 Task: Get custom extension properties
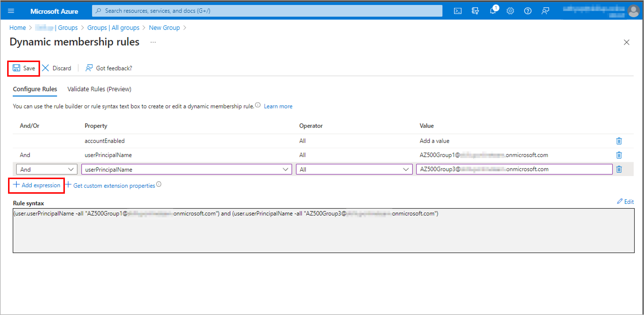point(110,185)
